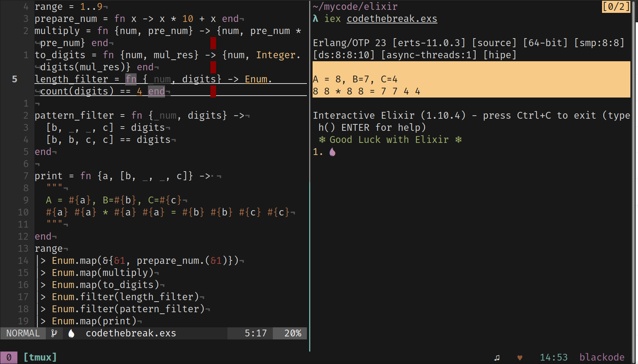Click the git branch icon in the vim statusline
This screenshot has height=364, width=638.
click(x=54, y=333)
